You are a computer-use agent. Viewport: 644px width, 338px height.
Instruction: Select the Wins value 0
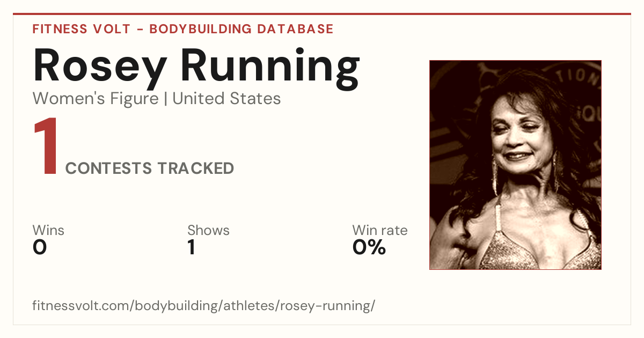40,247
